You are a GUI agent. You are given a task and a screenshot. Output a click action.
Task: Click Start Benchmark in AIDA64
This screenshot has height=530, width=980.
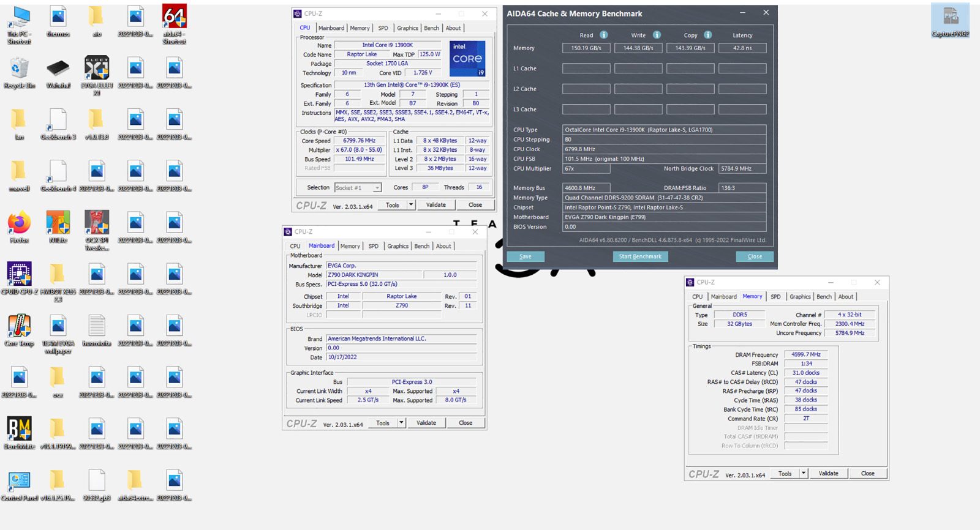point(640,256)
